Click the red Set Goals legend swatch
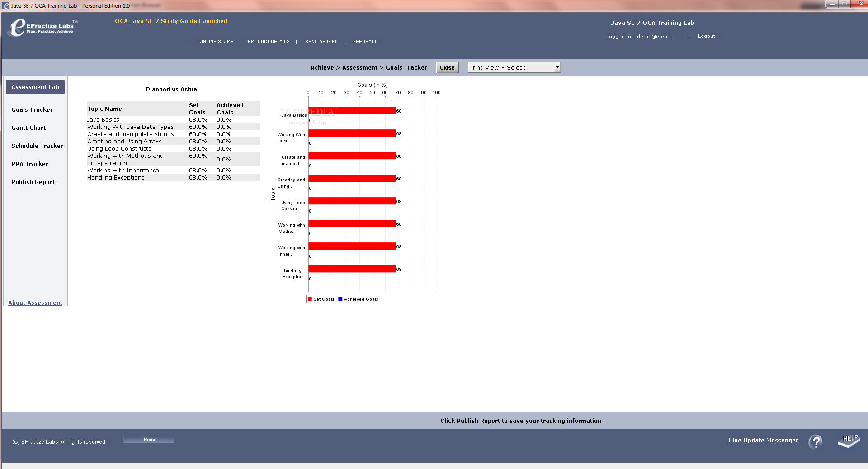The height and width of the screenshot is (469, 868). pos(310,299)
